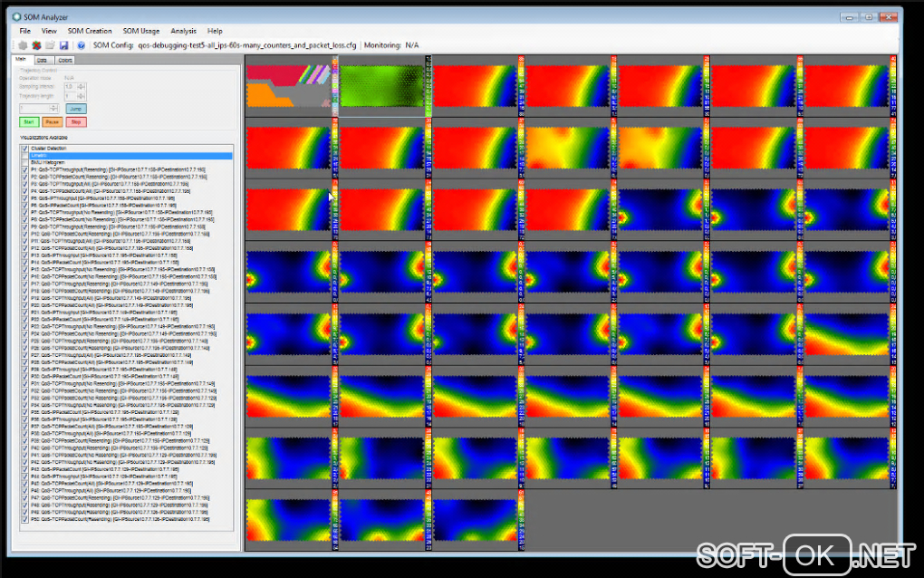Click the blue help question mark icon
The width and height of the screenshot is (924, 578).
click(x=82, y=45)
